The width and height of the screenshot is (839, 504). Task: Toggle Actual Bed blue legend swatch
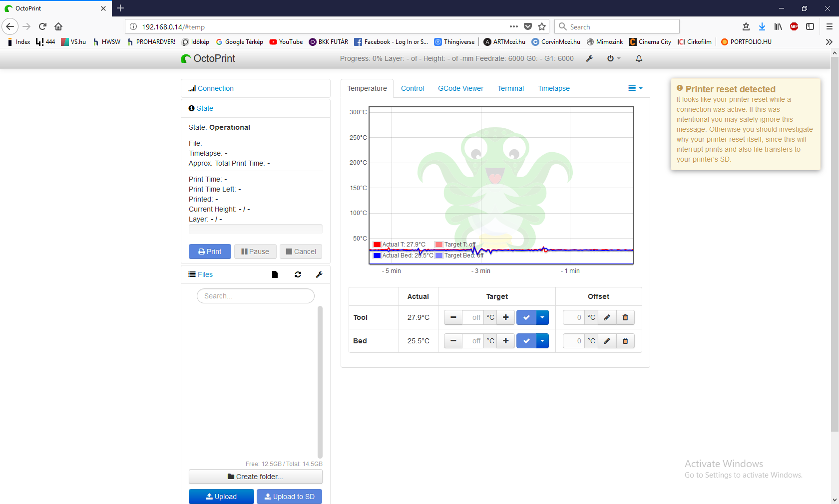coord(378,255)
